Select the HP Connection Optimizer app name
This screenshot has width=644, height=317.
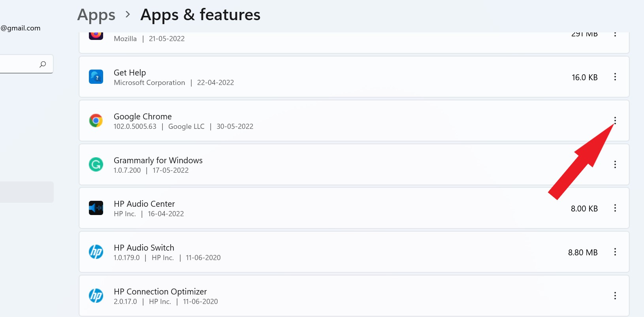[x=160, y=292]
